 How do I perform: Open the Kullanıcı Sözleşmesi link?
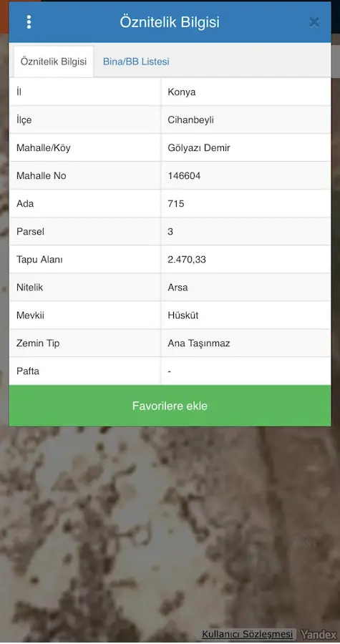coord(248,634)
